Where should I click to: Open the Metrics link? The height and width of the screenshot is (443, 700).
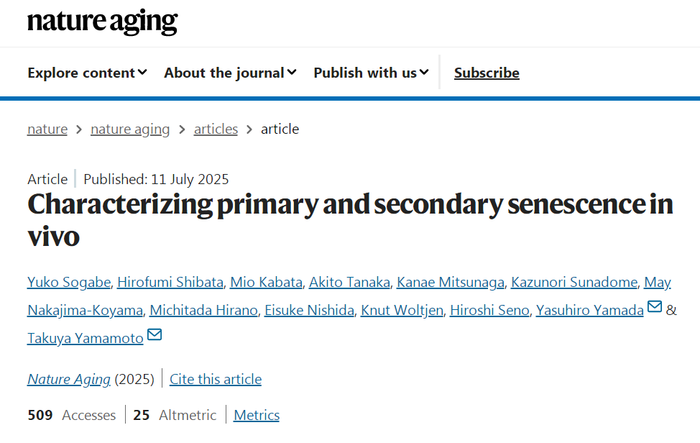(257, 415)
